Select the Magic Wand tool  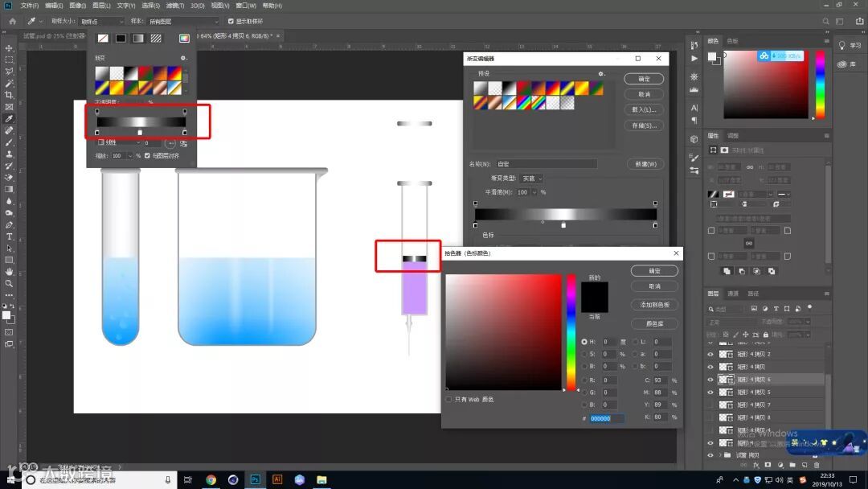click(9, 83)
